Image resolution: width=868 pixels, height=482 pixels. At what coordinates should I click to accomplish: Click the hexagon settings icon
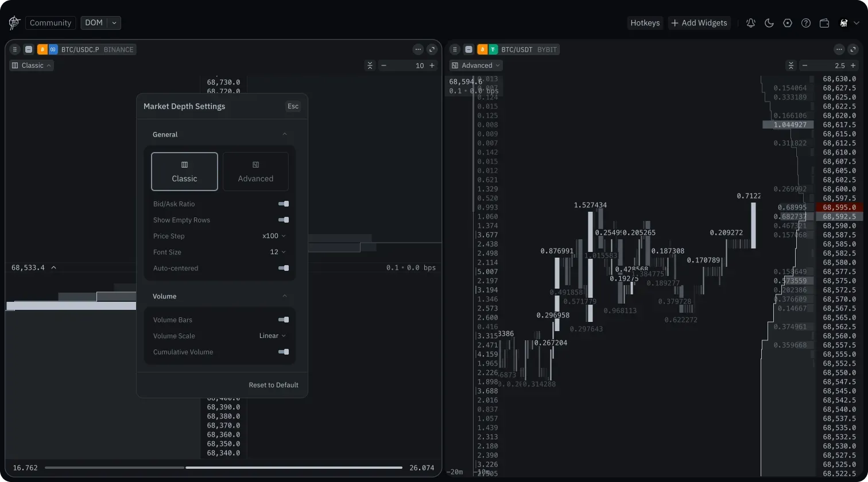tap(788, 23)
